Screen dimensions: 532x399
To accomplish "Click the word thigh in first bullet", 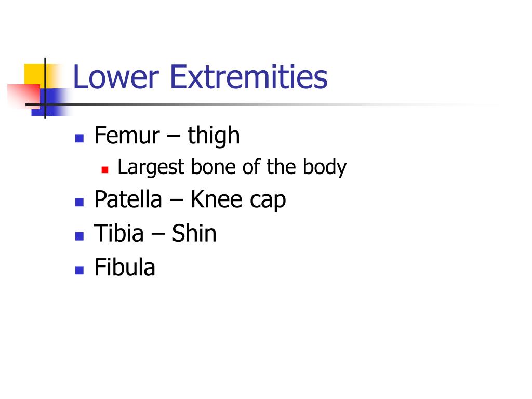I will point(214,136).
